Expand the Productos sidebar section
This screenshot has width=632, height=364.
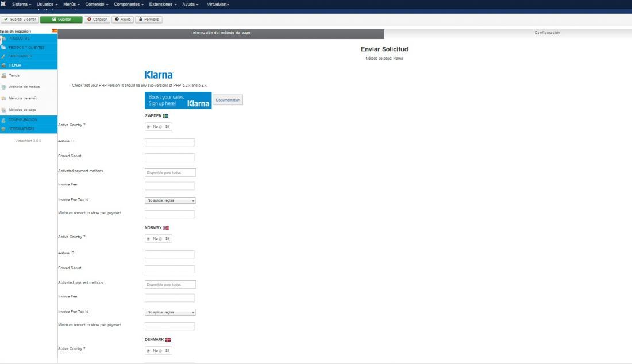click(x=29, y=38)
